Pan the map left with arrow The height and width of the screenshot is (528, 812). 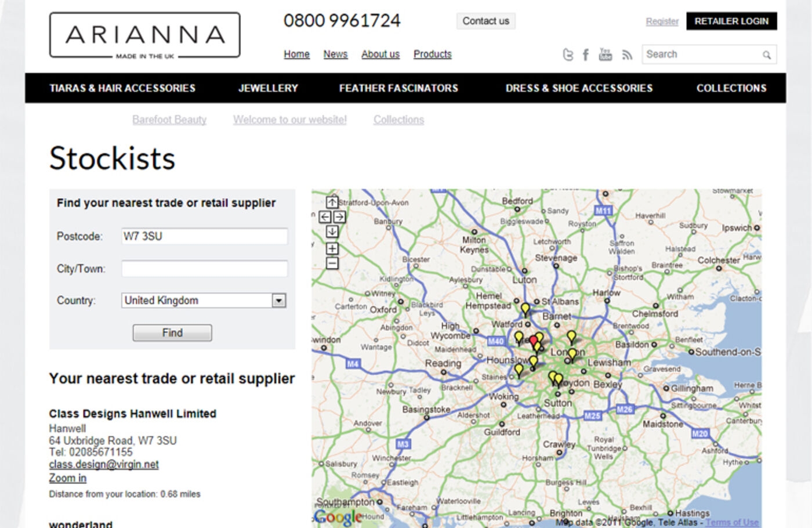point(325,217)
